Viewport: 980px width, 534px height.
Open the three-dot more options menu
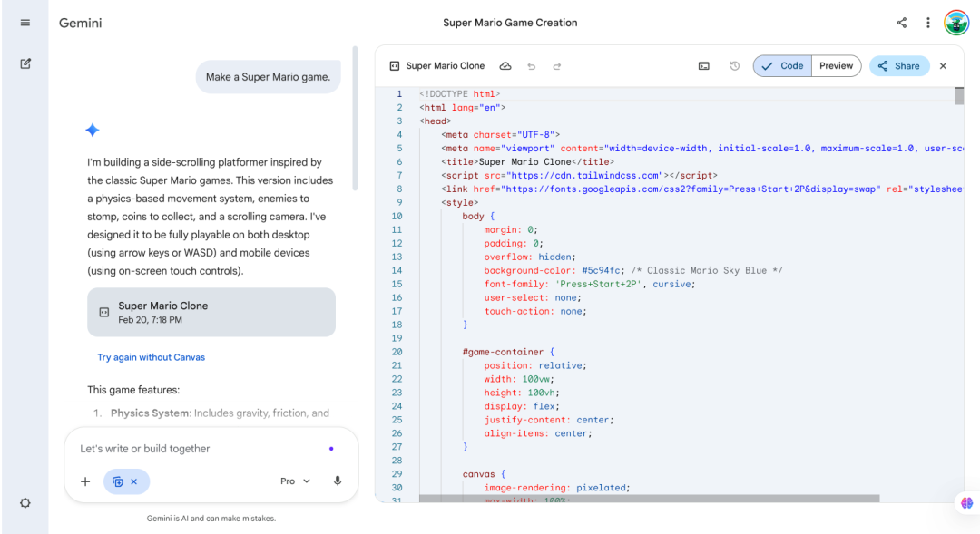(x=928, y=23)
